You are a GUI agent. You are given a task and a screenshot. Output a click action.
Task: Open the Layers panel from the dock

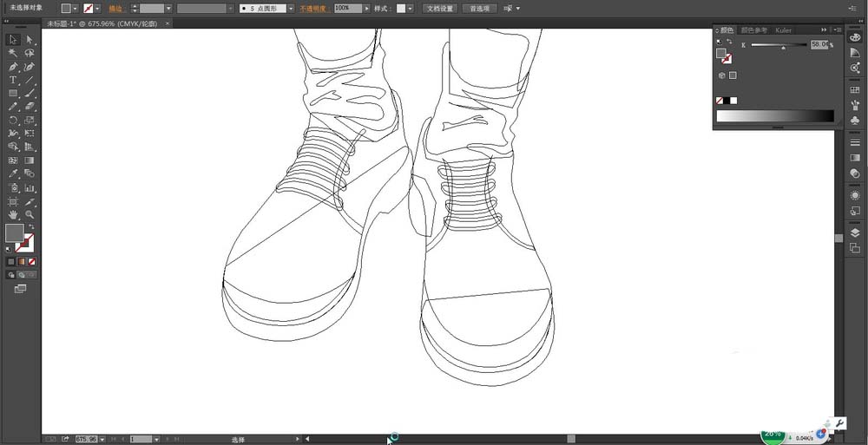855,233
